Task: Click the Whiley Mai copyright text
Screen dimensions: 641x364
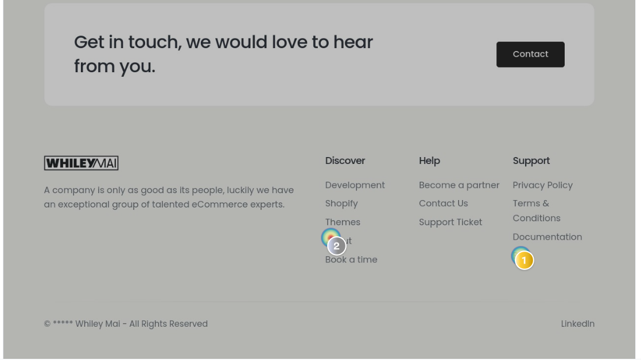Action: [126, 324]
